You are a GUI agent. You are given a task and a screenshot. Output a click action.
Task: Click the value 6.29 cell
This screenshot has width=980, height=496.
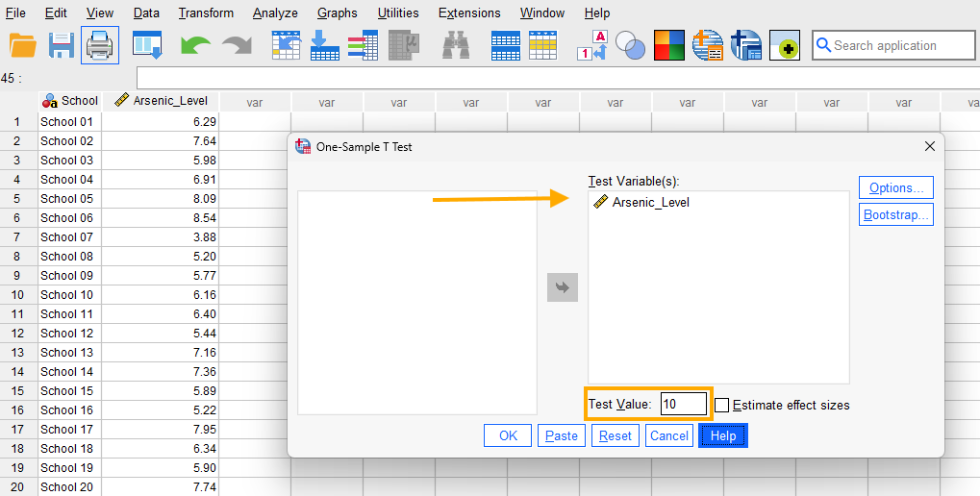pyautogui.click(x=161, y=122)
